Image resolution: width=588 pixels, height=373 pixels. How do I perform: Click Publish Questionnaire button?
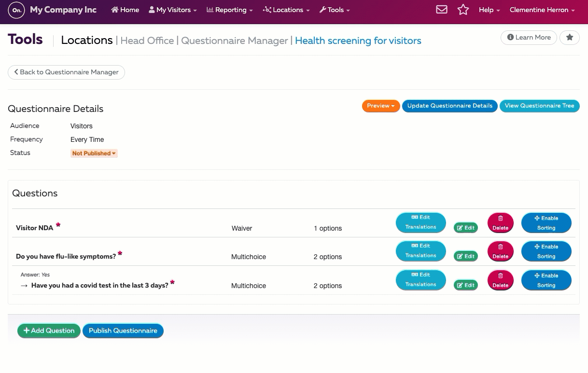[x=123, y=331]
